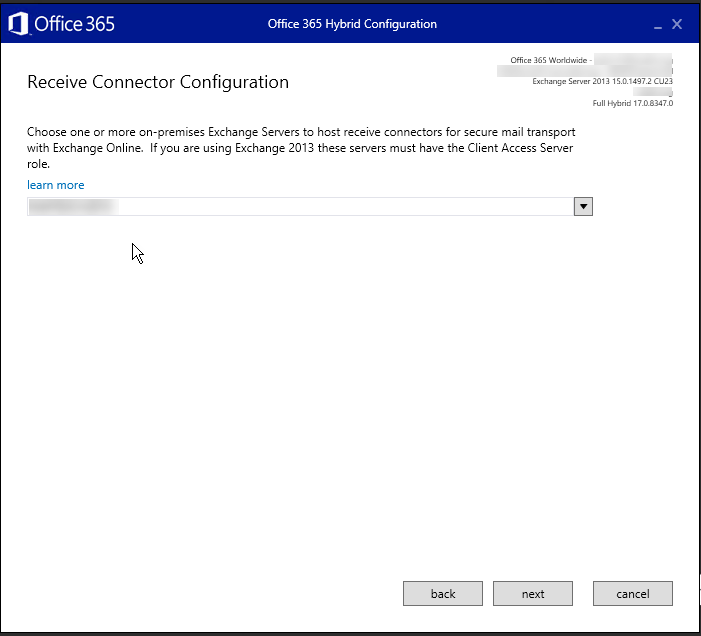Close the Hybrid Configuration window

[677, 24]
